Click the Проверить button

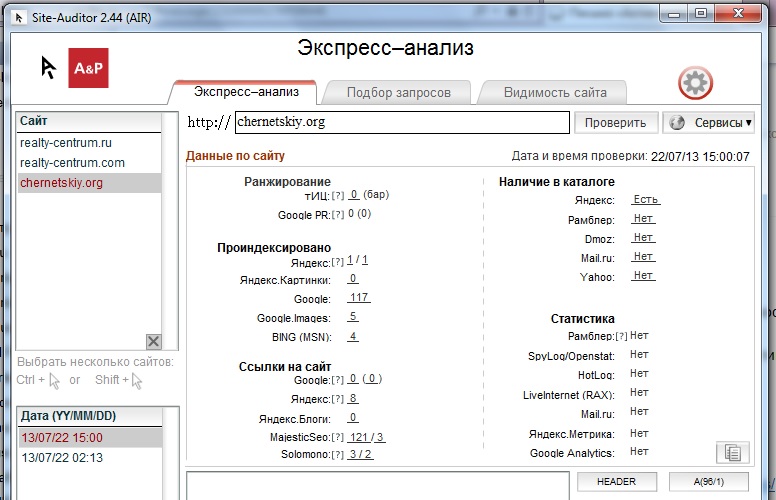coord(616,122)
